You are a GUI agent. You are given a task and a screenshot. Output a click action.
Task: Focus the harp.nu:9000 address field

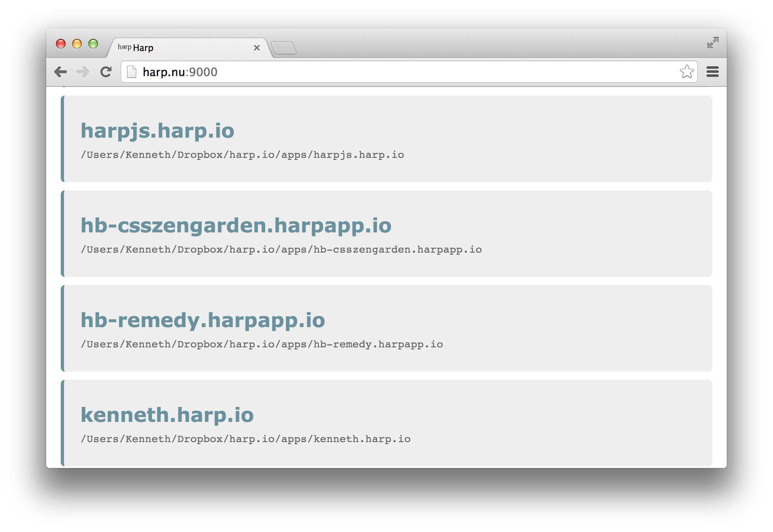pos(409,72)
